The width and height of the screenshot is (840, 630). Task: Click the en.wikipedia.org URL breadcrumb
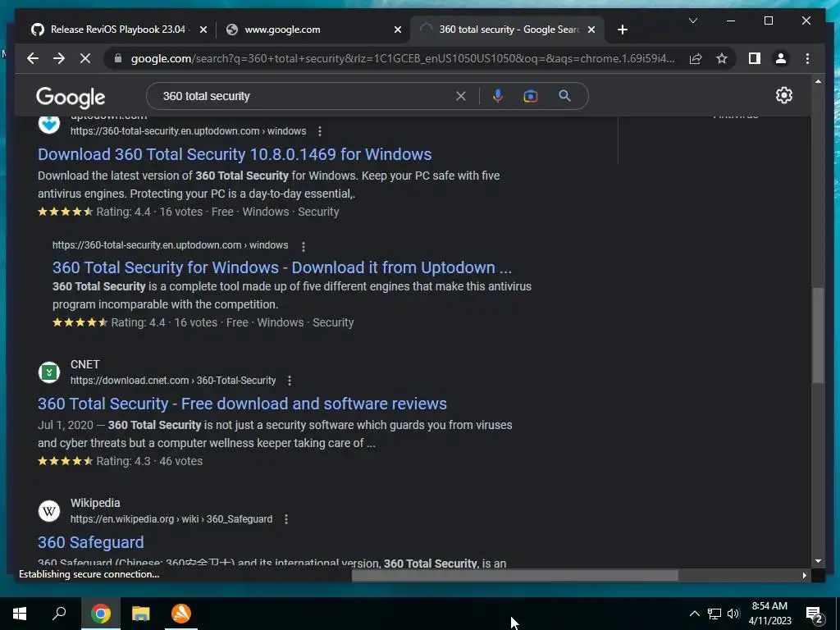171,519
